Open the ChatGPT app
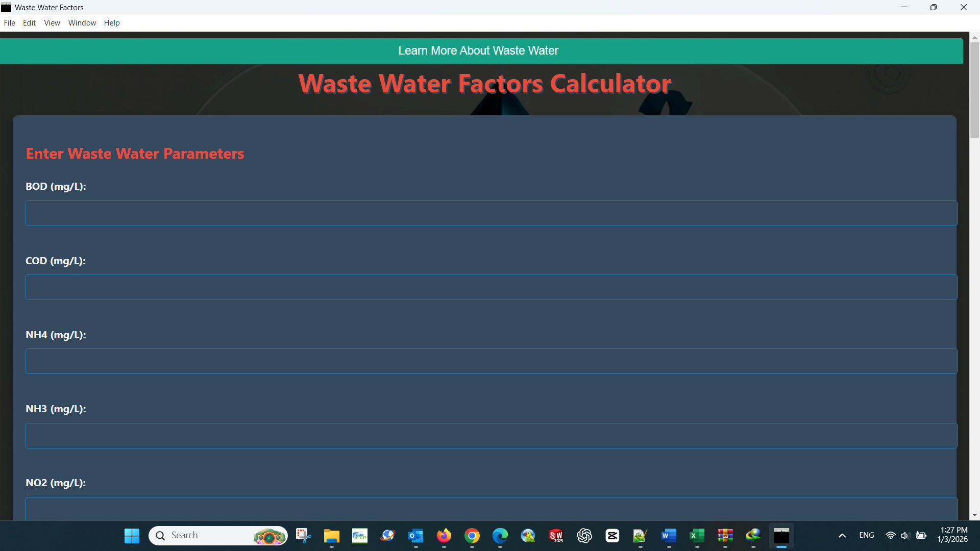This screenshot has width=980, height=551. (x=584, y=535)
